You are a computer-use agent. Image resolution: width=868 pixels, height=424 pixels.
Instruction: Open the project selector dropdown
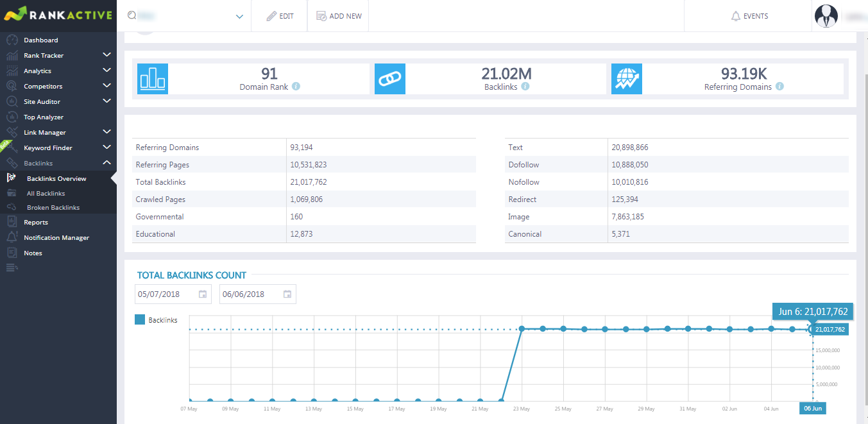240,17
